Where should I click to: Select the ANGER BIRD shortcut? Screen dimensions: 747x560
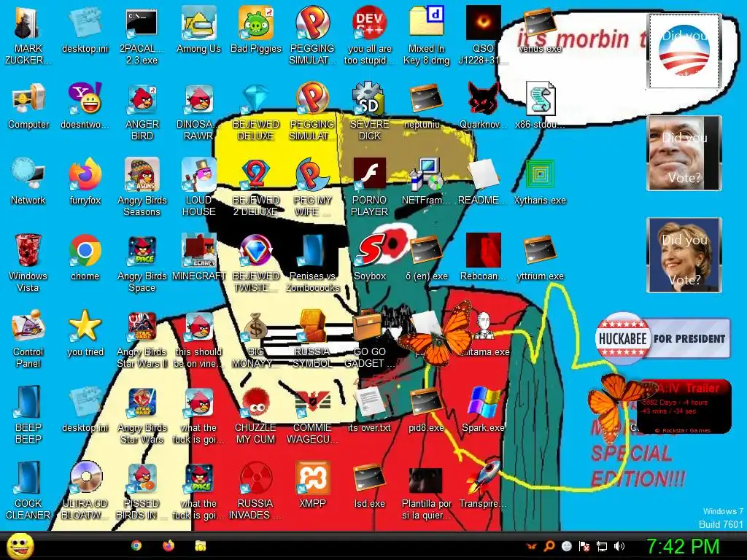(x=142, y=112)
